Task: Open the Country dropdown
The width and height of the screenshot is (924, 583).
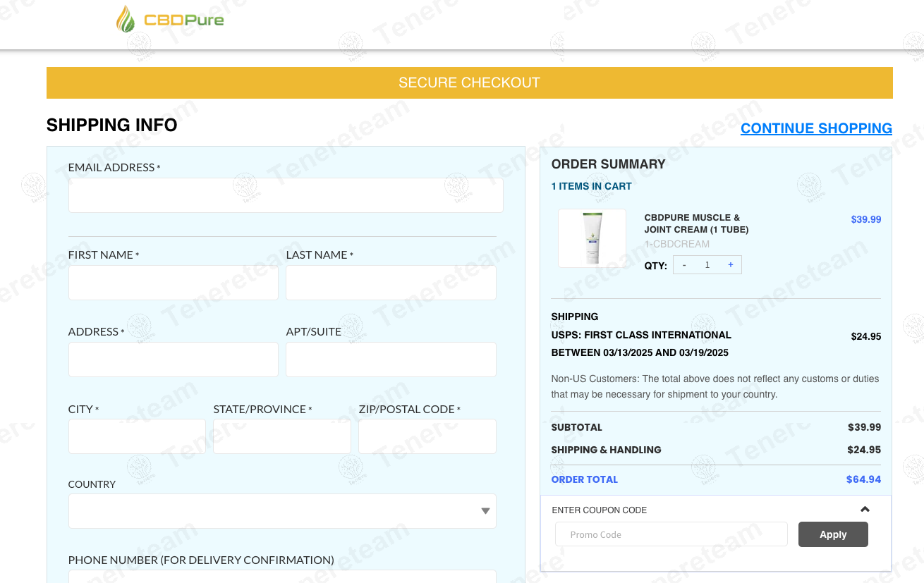Action: [282, 511]
